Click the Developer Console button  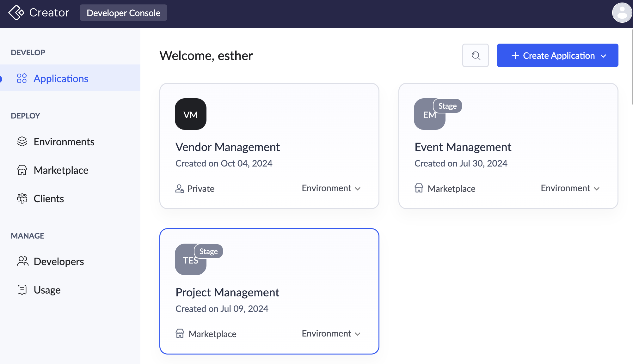[123, 13]
